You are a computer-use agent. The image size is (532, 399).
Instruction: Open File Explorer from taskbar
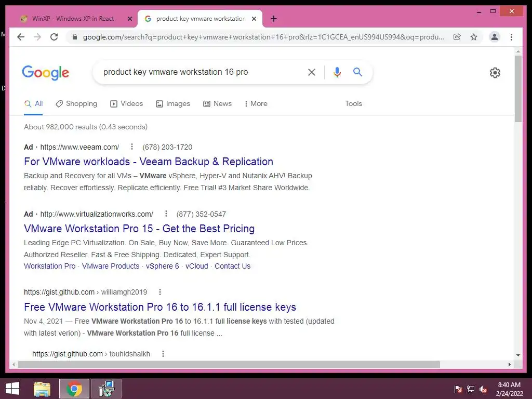pos(42,389)
